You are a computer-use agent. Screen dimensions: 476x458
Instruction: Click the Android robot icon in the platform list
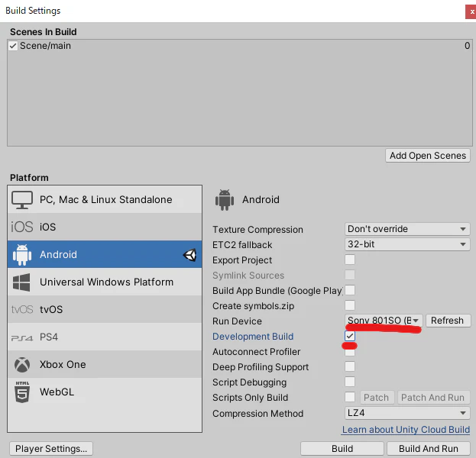[22, 254]
